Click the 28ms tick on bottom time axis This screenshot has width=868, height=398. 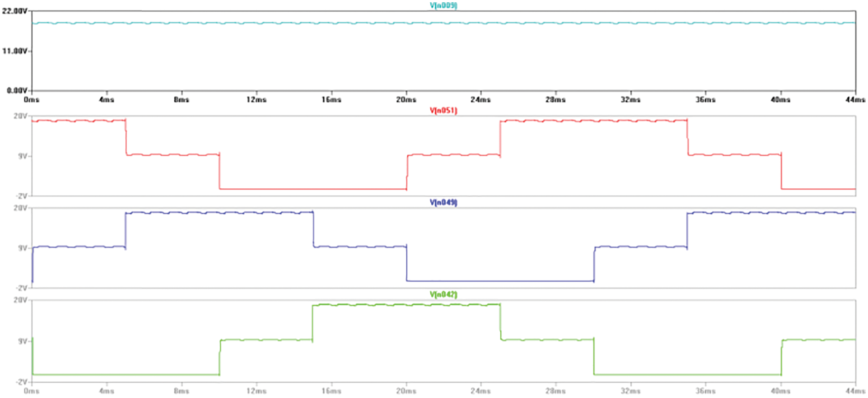pyautogui.click(x=555, y=391)
